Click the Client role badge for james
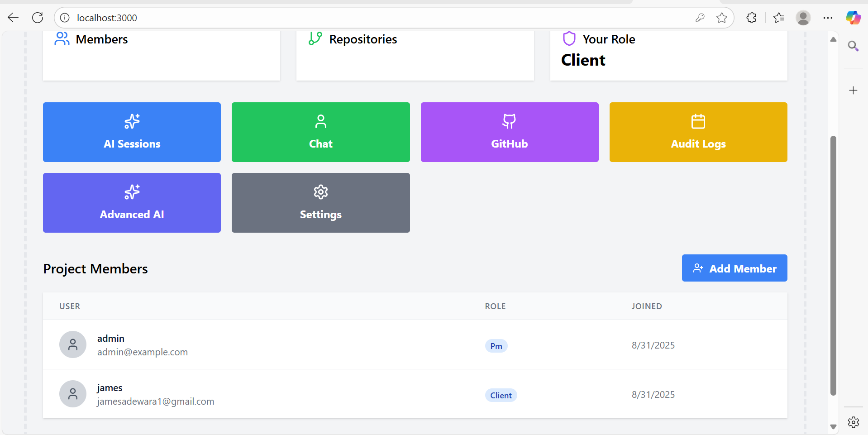Image resolution: width=868 pixels, height=435 pixels. click(x=501, y=395)
